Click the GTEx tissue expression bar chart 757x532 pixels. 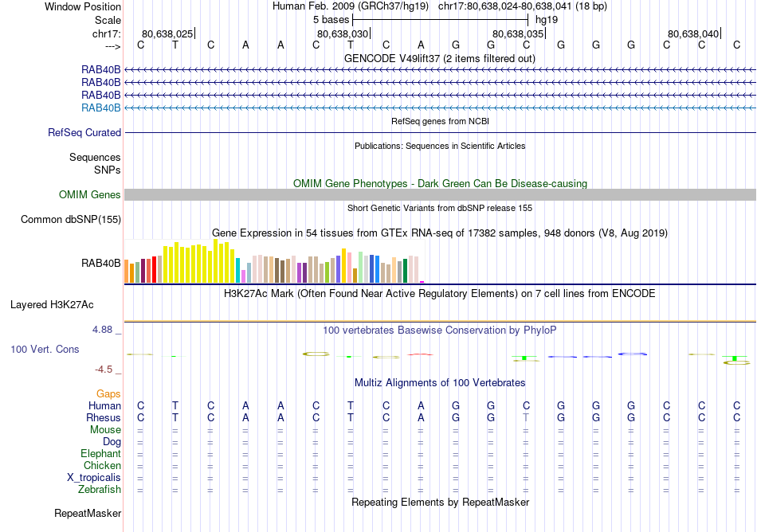click(x=274, y=261)
